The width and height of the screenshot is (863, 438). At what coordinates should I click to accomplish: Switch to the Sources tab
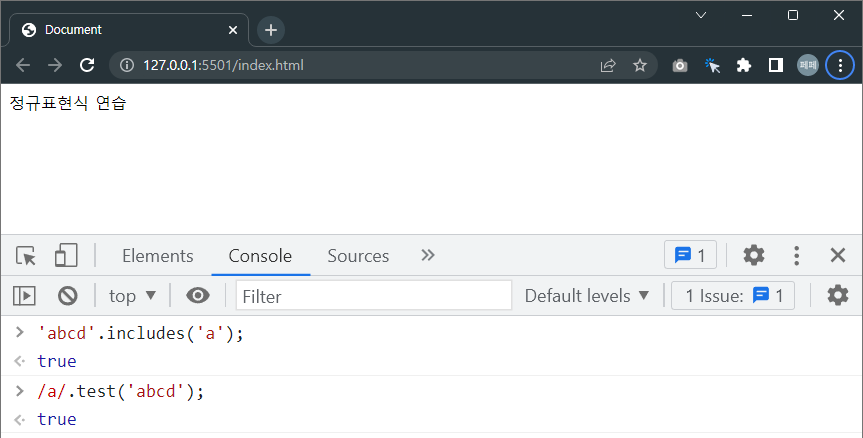tap(358, 256)
